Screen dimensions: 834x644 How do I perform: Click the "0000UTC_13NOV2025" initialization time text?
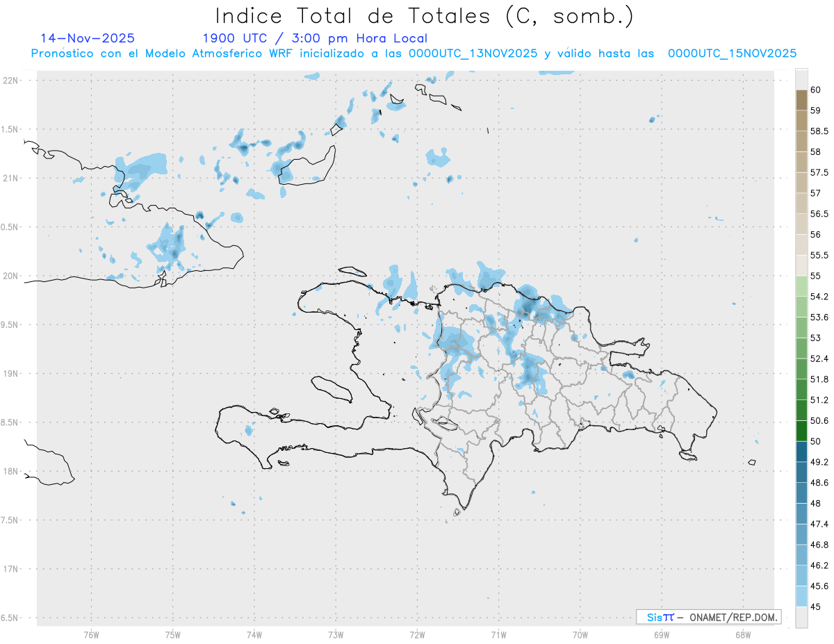[473, 53]
